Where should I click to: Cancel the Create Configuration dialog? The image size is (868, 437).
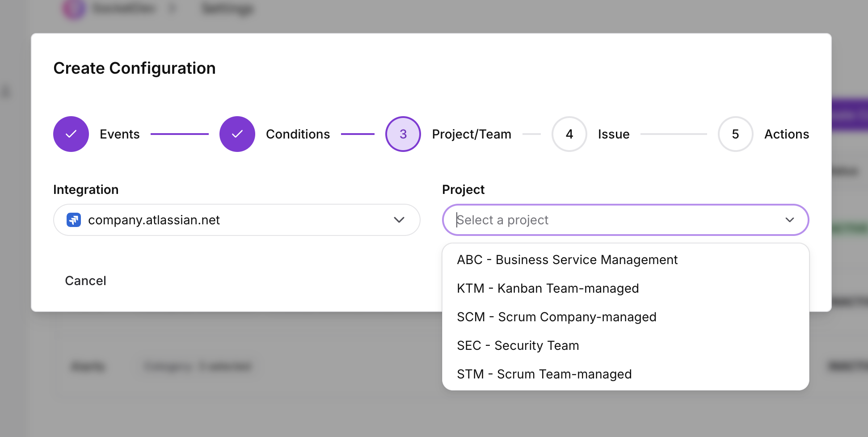pyautogui.click(x=86, y=281)
